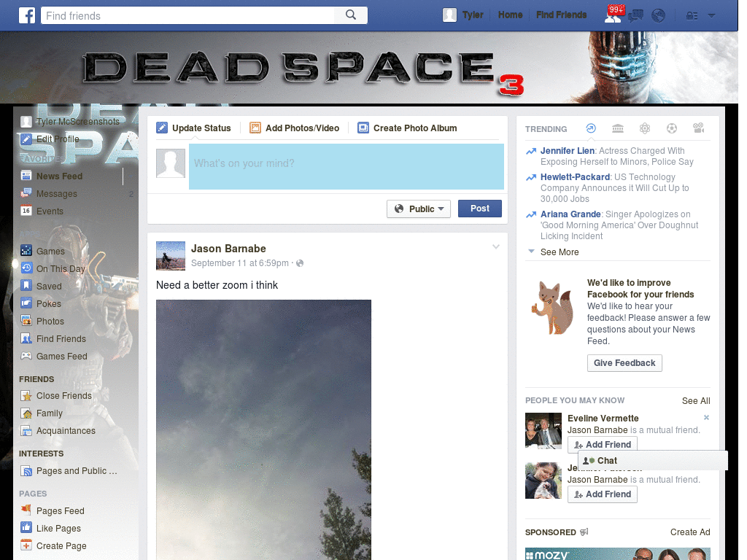Select the sports soccer ball icon in Trending
Viewport: 747px width, 560px height.
coord(672,128)
